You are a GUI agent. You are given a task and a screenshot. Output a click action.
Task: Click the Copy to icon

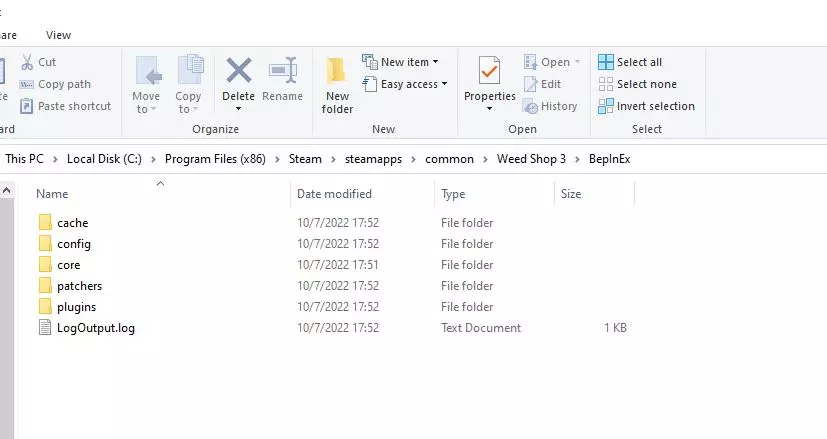pos(190,70)
